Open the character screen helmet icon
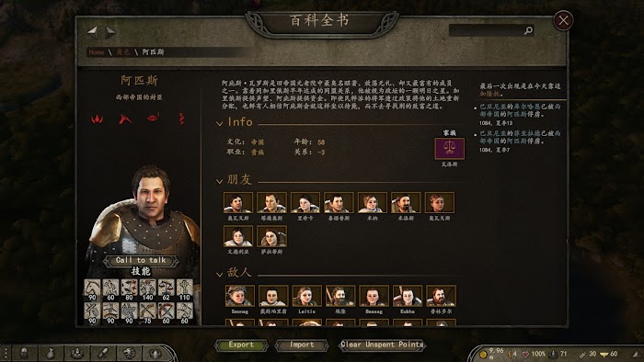Image resolution: width=644 pixels, height=362 pixels. 25,354
